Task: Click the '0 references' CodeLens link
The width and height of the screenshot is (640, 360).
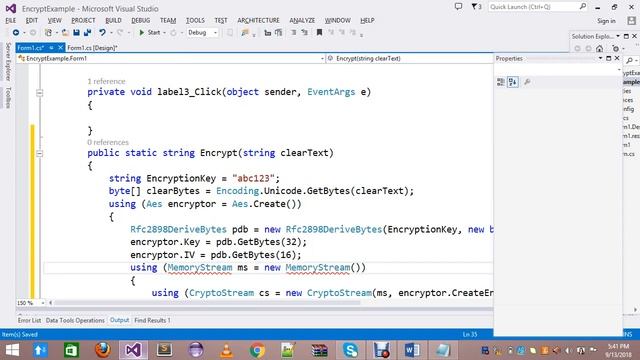Action: pyautogui.click(x=108, y=142)
